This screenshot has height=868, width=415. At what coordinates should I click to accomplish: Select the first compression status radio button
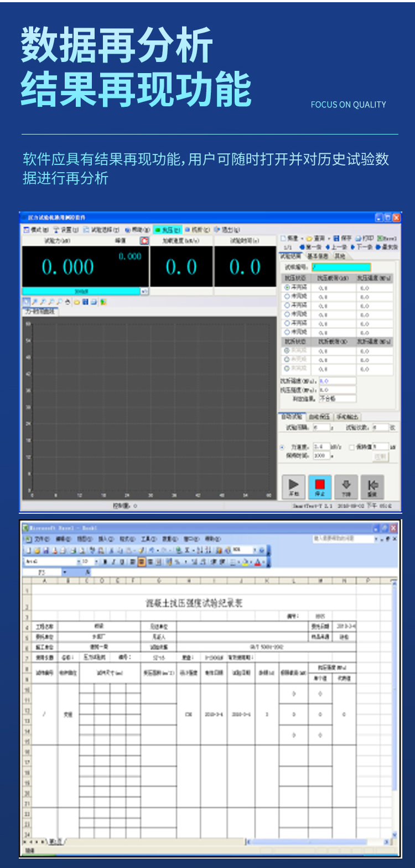coord(287,288)
